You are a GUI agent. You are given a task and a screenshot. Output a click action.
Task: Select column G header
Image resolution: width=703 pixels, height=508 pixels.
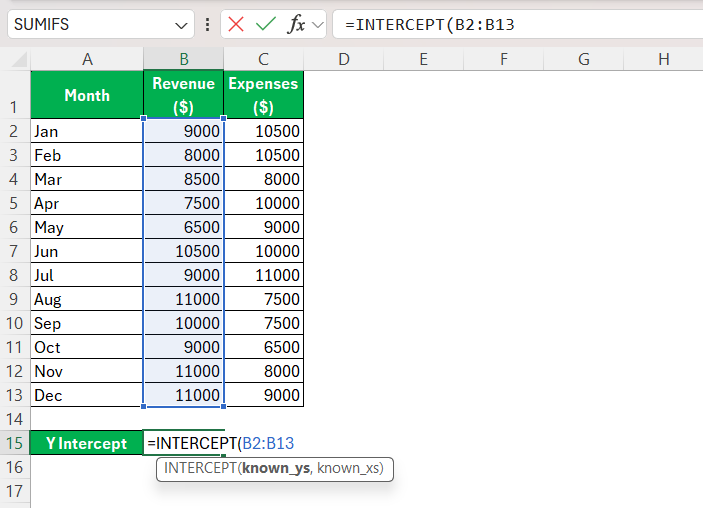[x=583, y=59]
